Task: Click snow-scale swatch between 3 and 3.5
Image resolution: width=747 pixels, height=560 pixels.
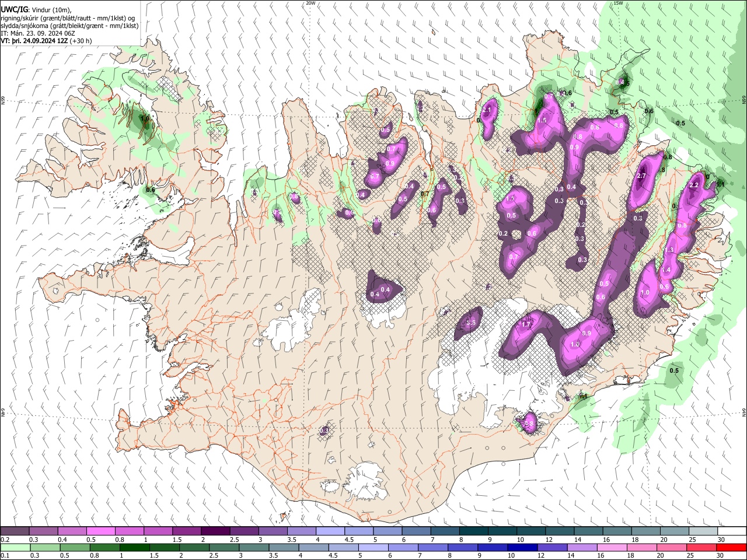Action: (x=273, y=531)
